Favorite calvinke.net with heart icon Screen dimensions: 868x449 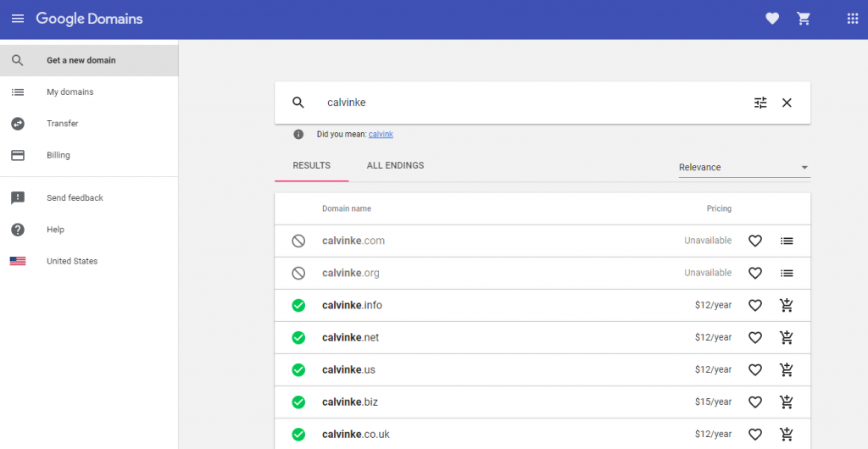tap(755, 337)
